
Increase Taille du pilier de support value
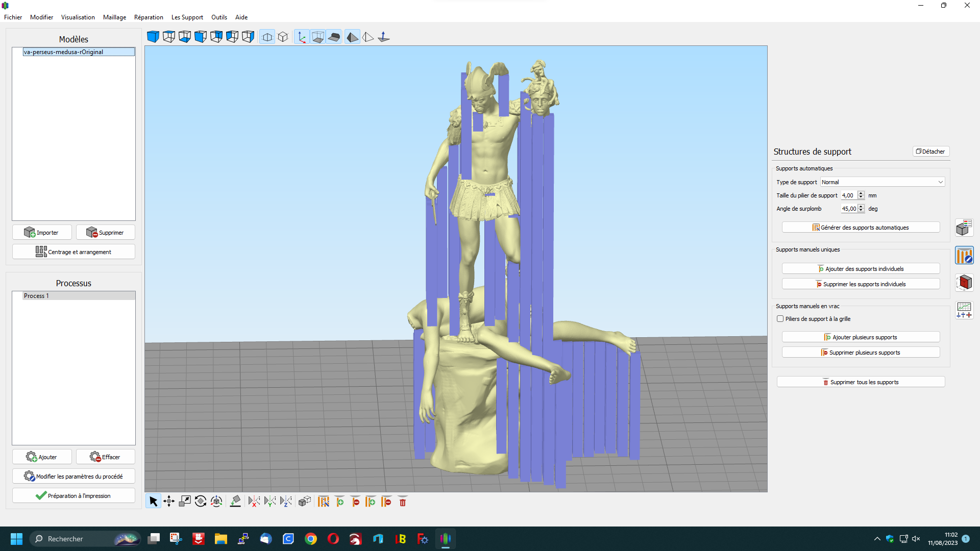(861, 193)
